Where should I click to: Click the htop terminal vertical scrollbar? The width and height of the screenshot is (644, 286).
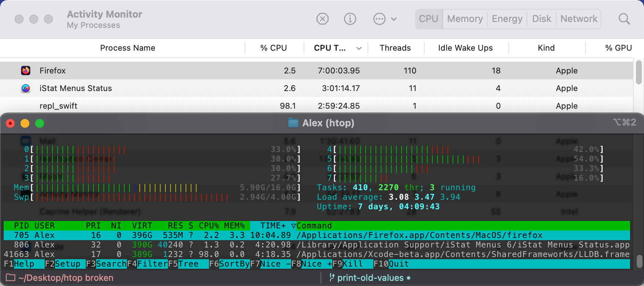click(x=639, y=261)
